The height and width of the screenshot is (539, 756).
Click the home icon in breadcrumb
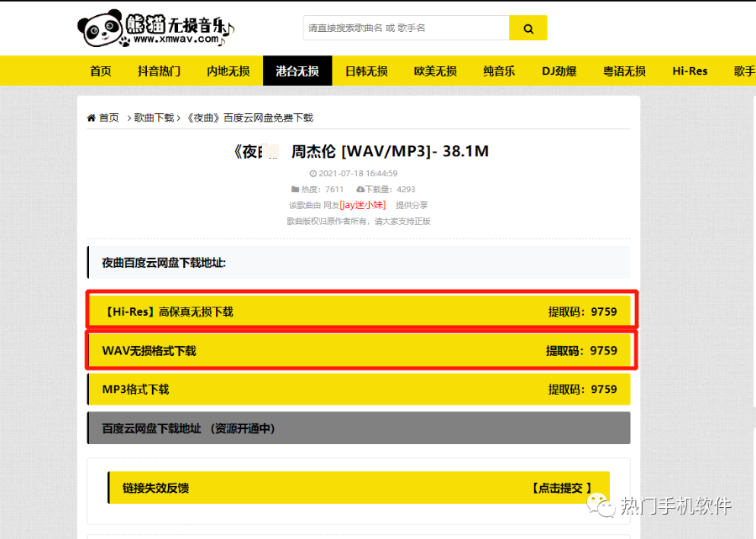pyautogui.click(x=91, y=118)
